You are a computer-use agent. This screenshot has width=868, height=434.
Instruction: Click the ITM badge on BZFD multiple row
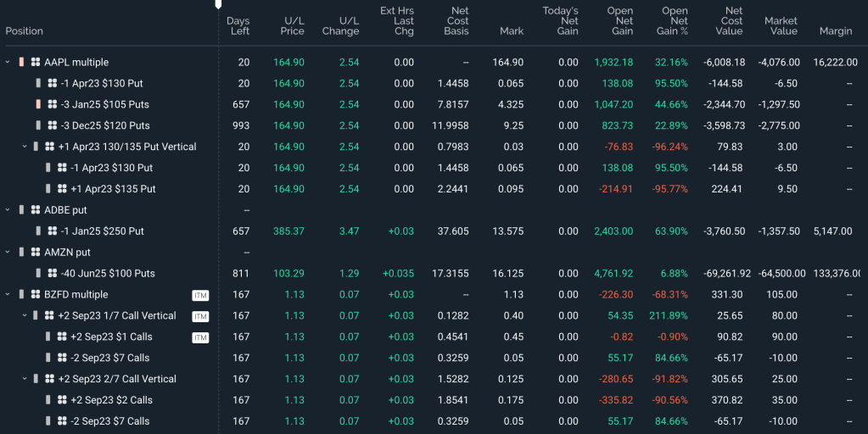click(x=200, y=295)
